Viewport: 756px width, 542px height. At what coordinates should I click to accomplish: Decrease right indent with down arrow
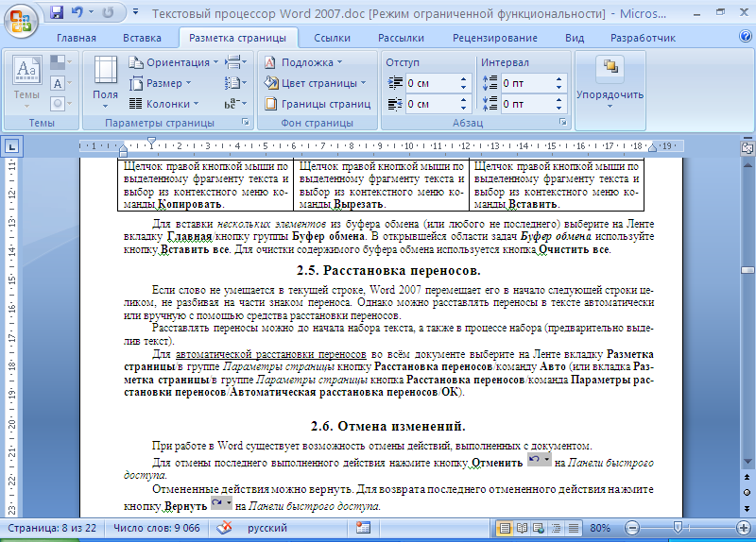click(463, 109)
